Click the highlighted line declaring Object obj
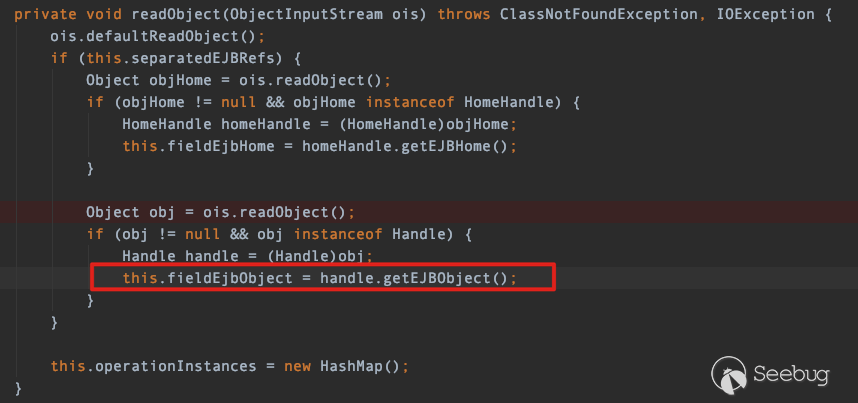Screen dimensions: 858x403 tap(219, 212)
